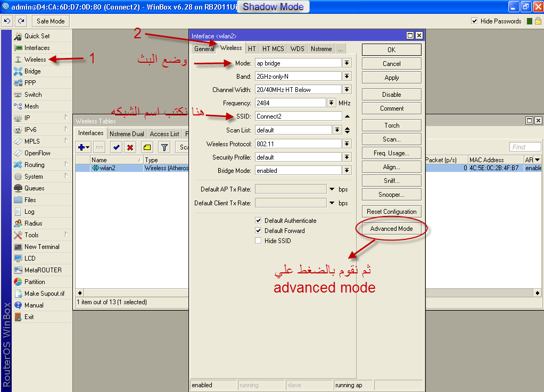Click the SSID input field
Viewport: 544px width, 392px height.
pos(299,116)
